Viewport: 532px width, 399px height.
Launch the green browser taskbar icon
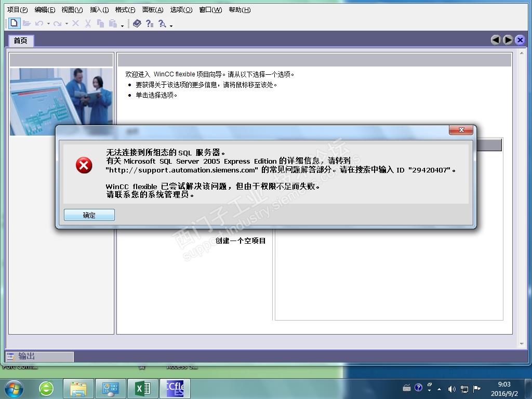tap(46, 389)
